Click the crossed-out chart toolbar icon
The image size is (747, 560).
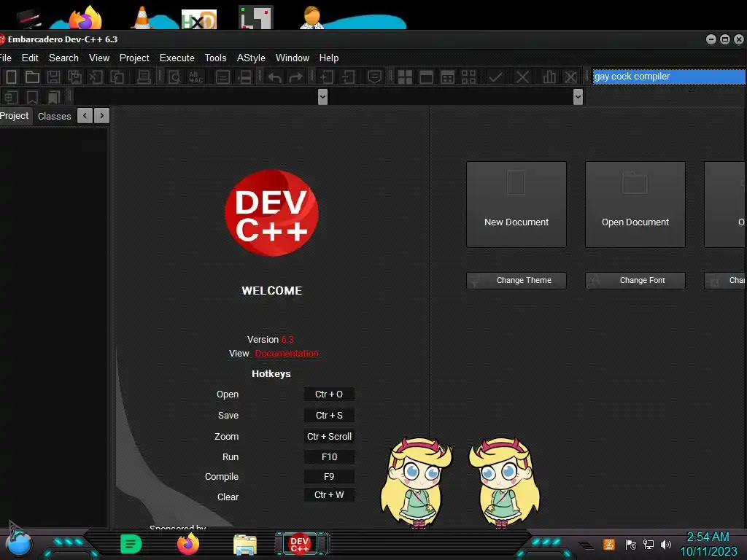click(570, 77)
